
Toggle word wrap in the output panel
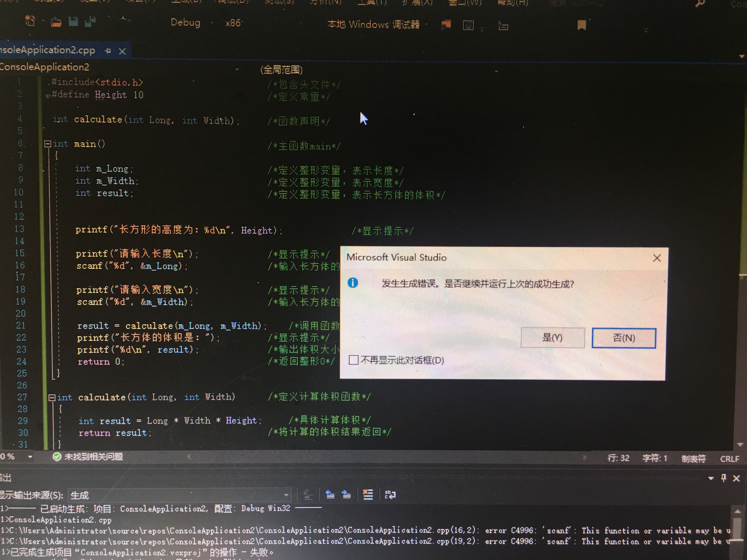390,495
